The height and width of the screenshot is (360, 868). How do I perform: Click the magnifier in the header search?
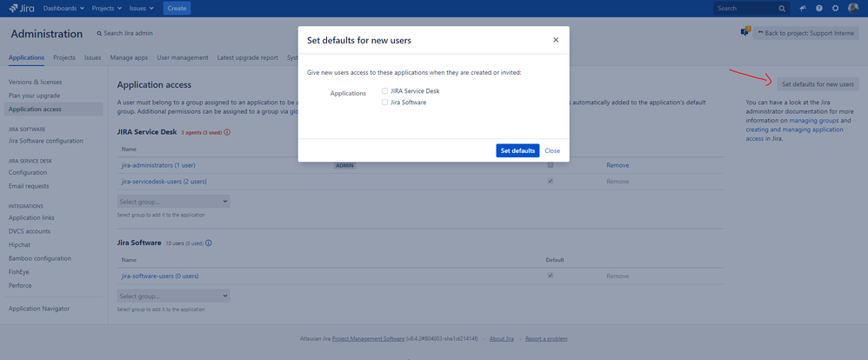click(x=782, y=9)
